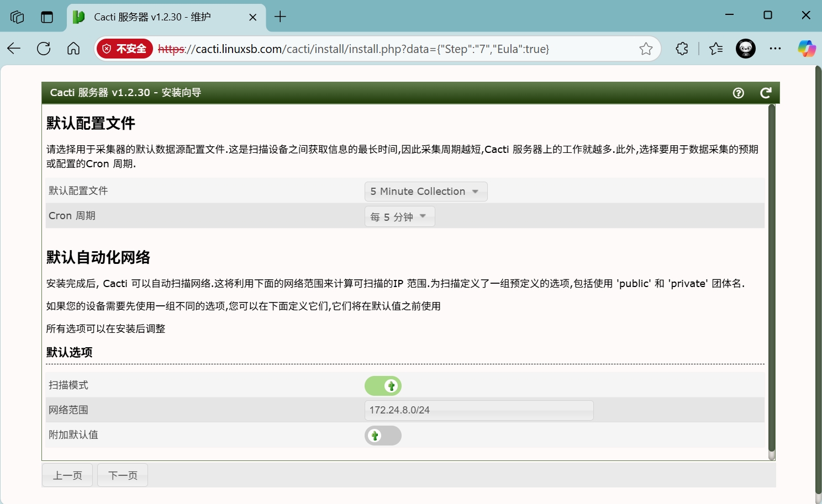Click the 默认选项 subheading

(70, 352)
